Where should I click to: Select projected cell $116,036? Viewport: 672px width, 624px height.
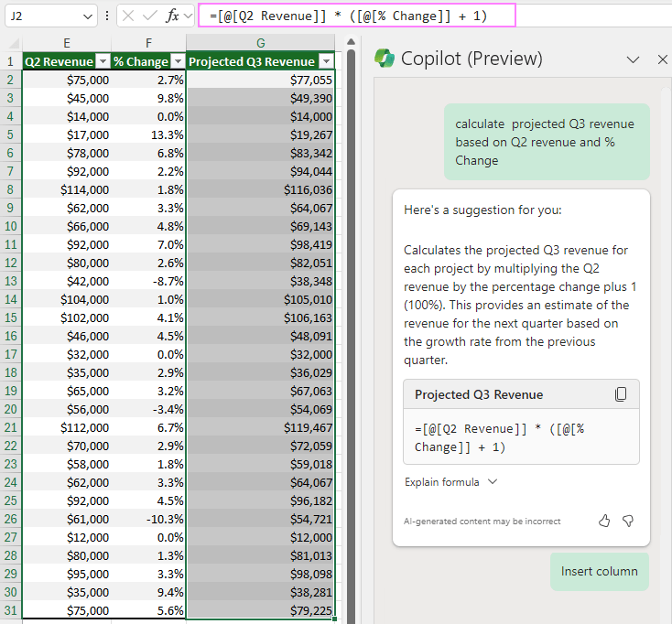point(261,189)
